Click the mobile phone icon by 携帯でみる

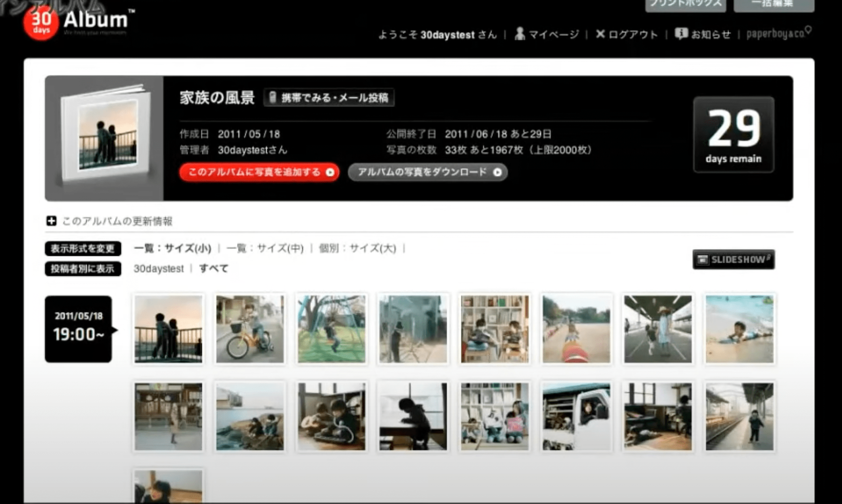pyautogui.click(x=273, y=97)
